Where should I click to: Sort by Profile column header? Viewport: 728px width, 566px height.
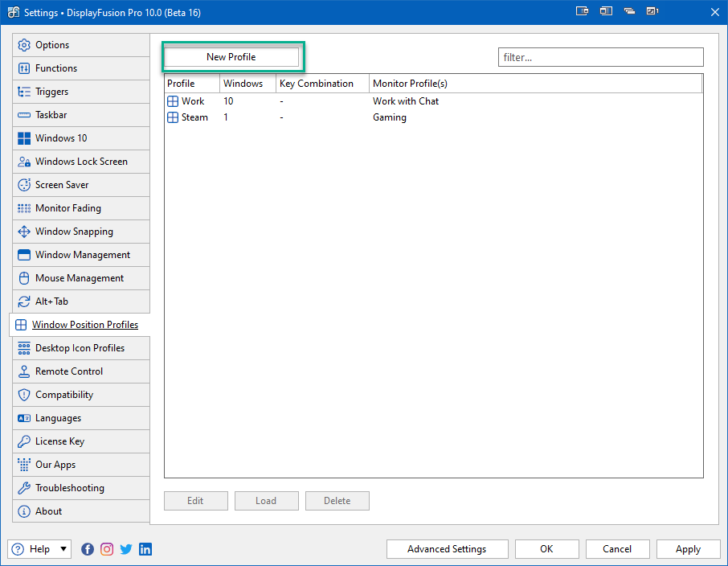click(192, 84)
